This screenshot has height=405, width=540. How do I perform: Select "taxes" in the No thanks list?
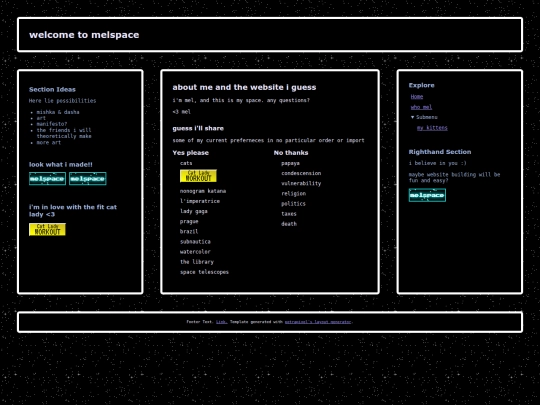click(x=289, y=214)
